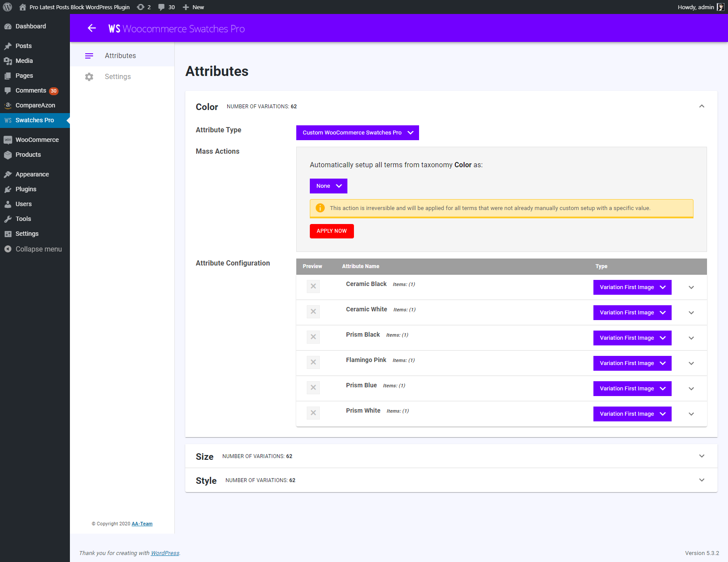Screen dimensions: 728x562
Task: Expand the Flamingo Pink row chevron
Action: (x=691, y=363)
